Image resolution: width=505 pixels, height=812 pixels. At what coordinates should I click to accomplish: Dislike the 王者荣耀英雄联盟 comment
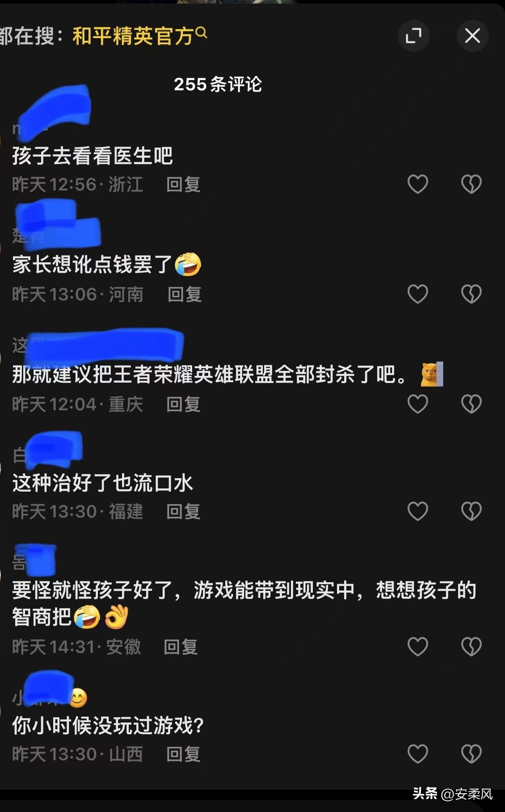coord(471,404)
